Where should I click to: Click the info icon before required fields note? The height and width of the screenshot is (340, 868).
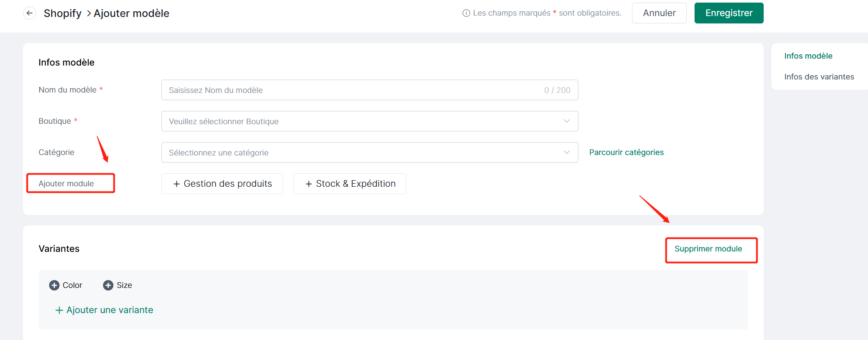coord(466,13)
